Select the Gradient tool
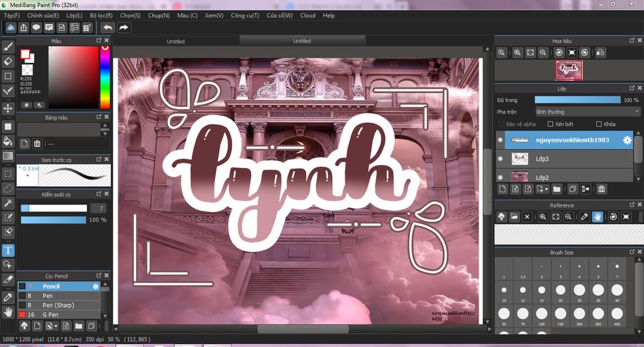Screen dimensions: 644x347 pos(8,156)
